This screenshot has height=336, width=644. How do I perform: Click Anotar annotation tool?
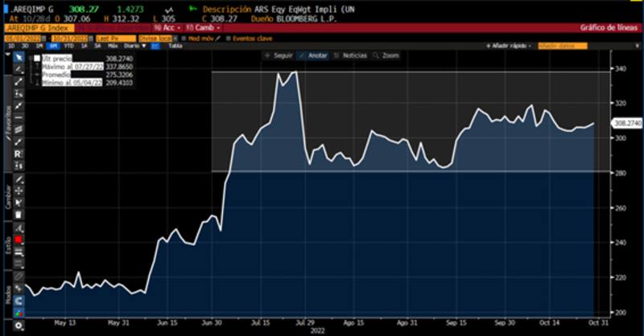pos(312,55)
